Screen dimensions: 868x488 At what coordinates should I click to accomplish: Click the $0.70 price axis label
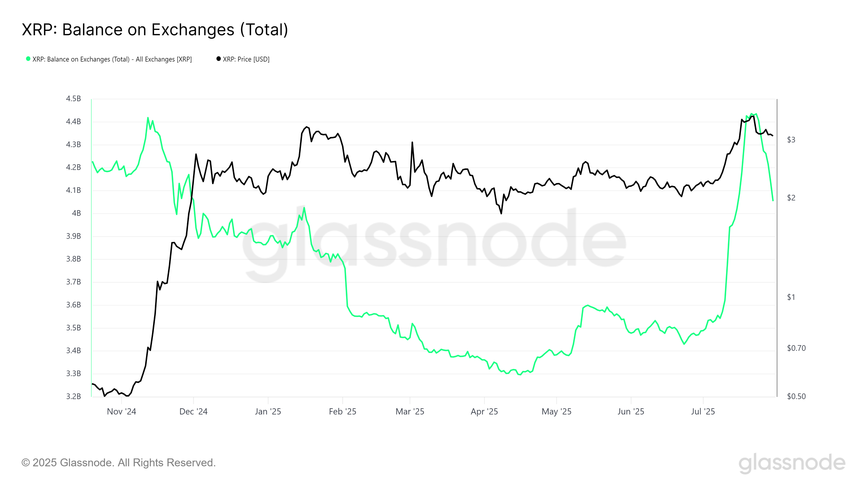796,348
